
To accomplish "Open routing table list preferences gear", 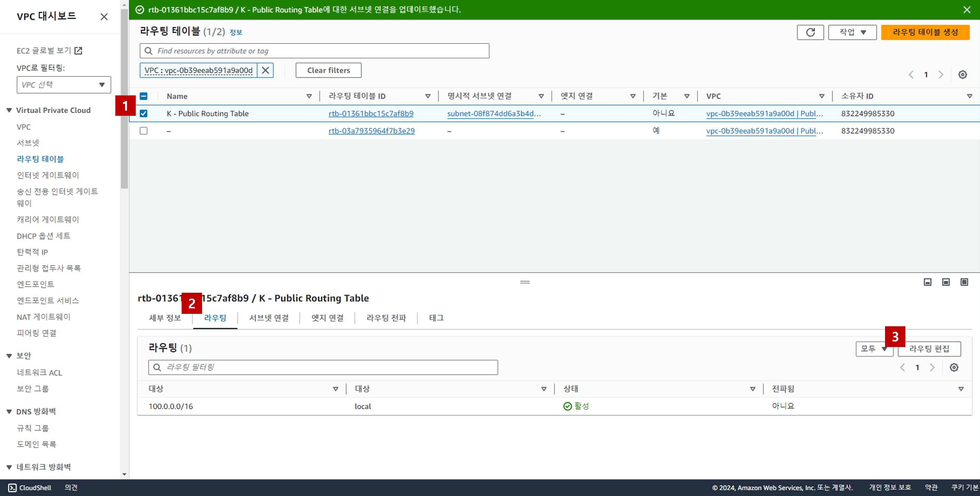I will [962, 75].
